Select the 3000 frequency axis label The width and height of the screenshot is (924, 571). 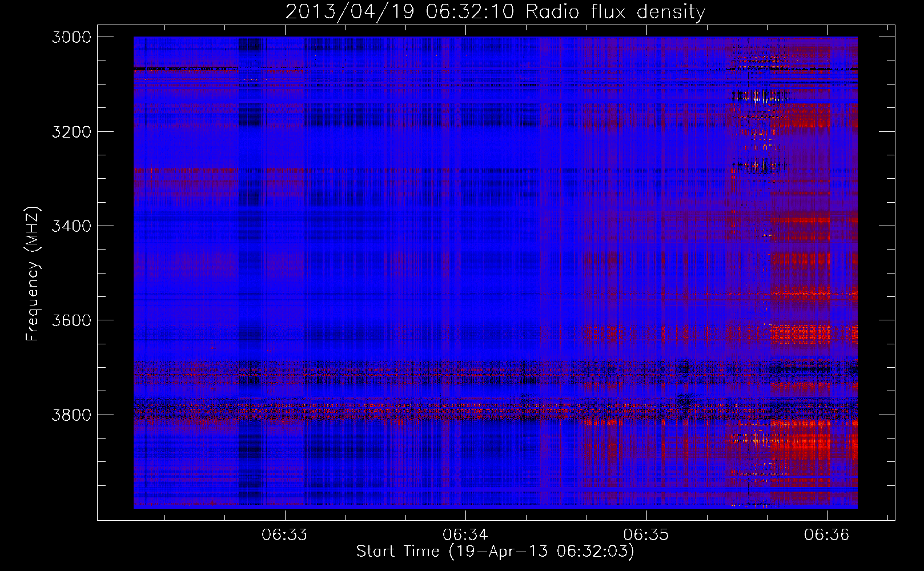pyautogui.click(x=71, y=37)
